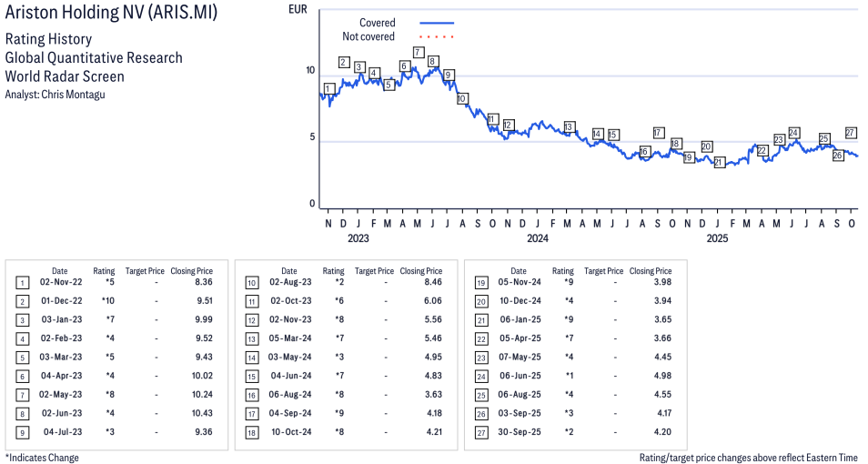Select chart marker 27 at the line's end

pos(851,133)
